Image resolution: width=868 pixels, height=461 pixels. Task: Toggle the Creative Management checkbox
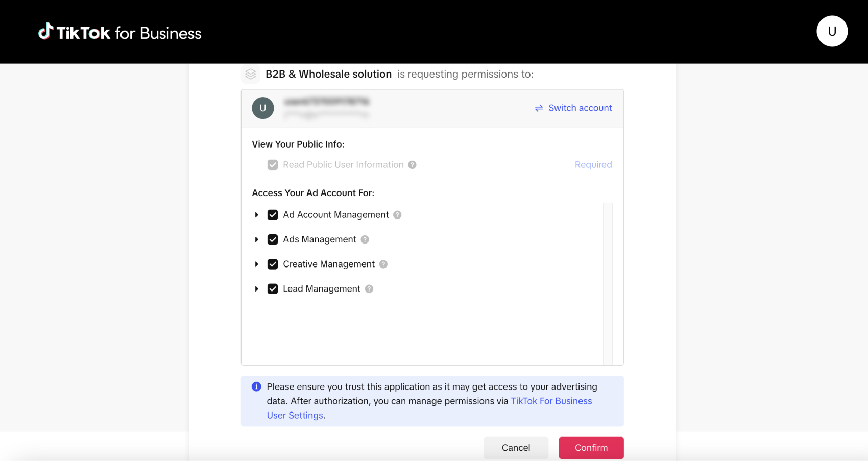pyautogui.click(x=273, y=264)
